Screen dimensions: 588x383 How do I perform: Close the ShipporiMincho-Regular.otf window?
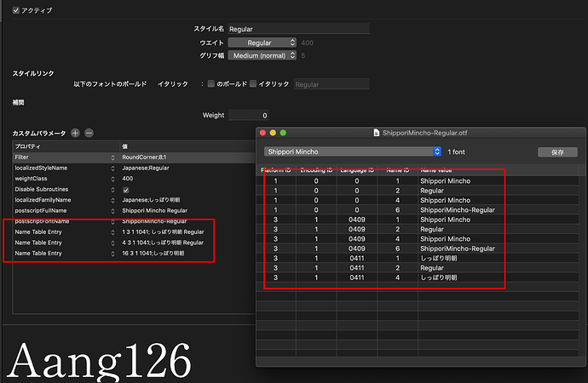pyautogui.click(x=262, y=133)
